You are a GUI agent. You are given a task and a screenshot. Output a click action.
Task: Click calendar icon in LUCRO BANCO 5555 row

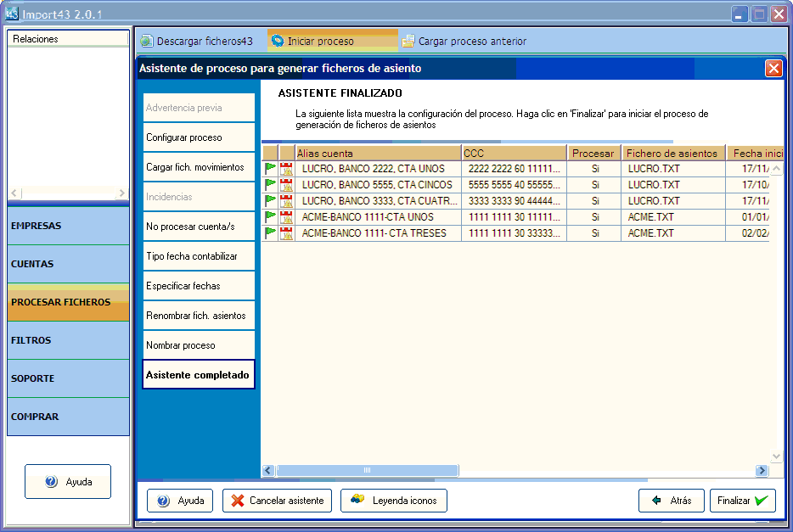[286, 185]
